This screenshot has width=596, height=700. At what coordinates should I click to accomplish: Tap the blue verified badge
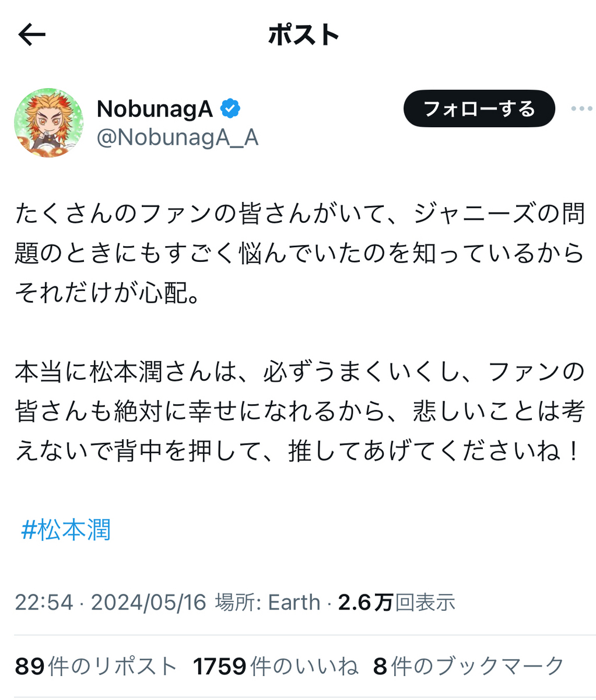pos(230,108)
